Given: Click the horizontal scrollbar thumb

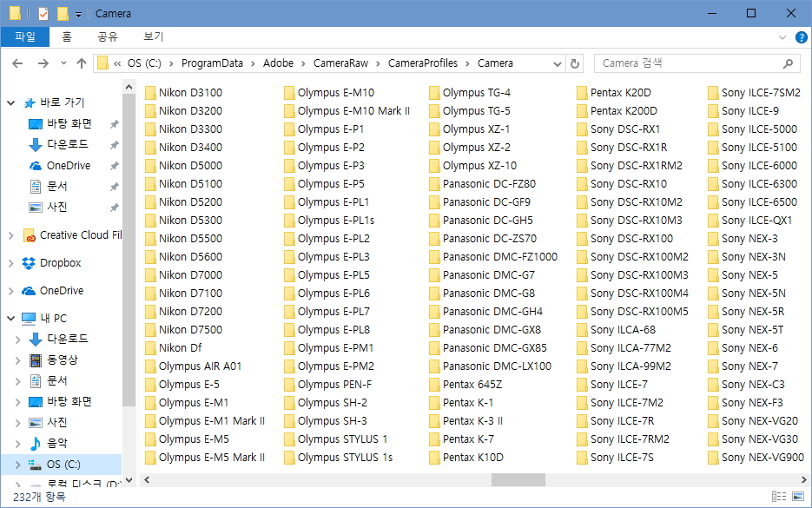Looking at the screenshot, I should tap(518, 480).
